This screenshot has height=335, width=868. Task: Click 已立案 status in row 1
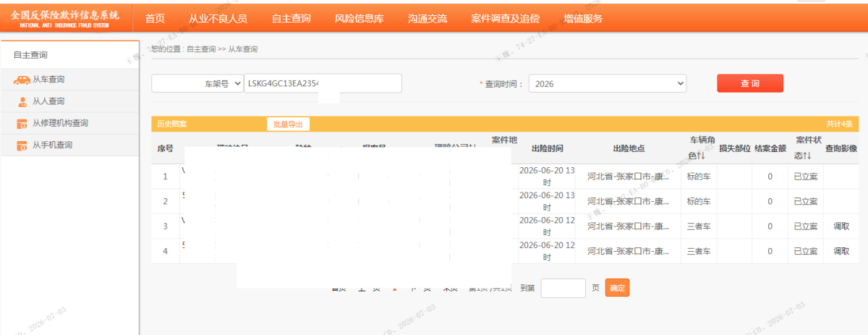click(x=806, y=177)
